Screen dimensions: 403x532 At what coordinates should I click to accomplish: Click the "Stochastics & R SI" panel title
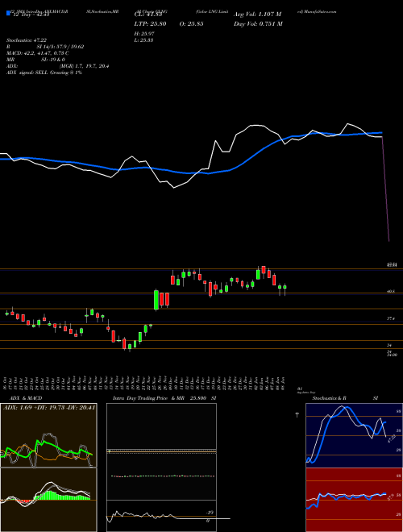pos(345,398)
